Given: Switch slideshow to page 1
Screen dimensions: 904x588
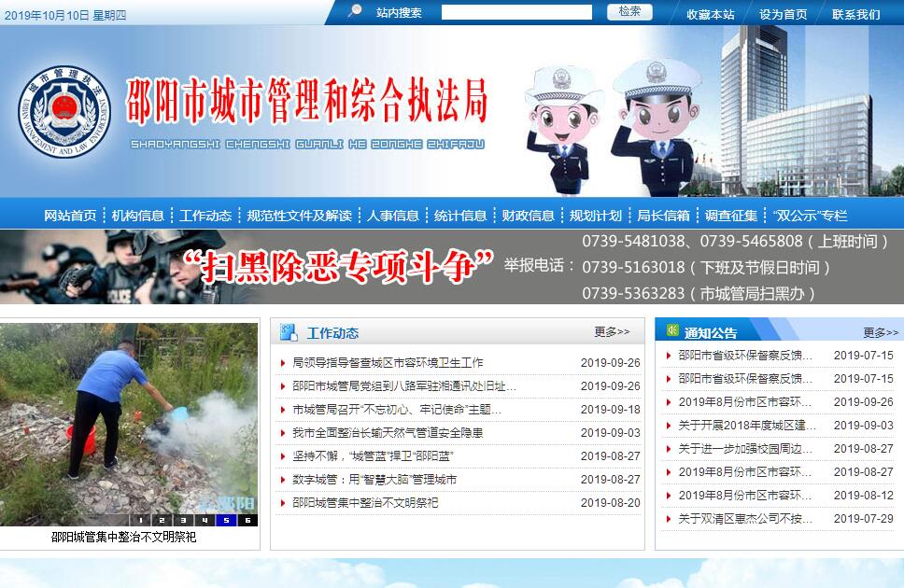Looking at the screenshot, I should 140,520.
